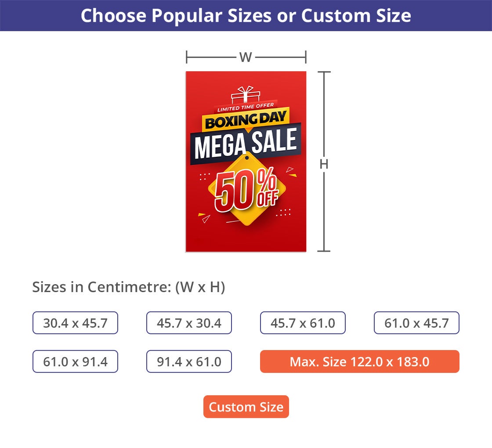Click the H height label beside the poster
492x448 pixels.
tap(324, 164)
